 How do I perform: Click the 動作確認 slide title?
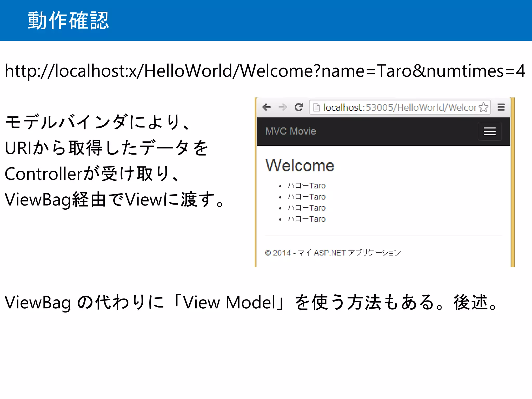[x=68, y=21]
